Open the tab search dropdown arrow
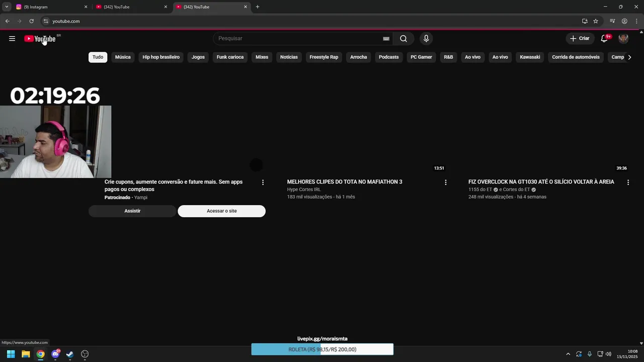 (x=7, y=7)
